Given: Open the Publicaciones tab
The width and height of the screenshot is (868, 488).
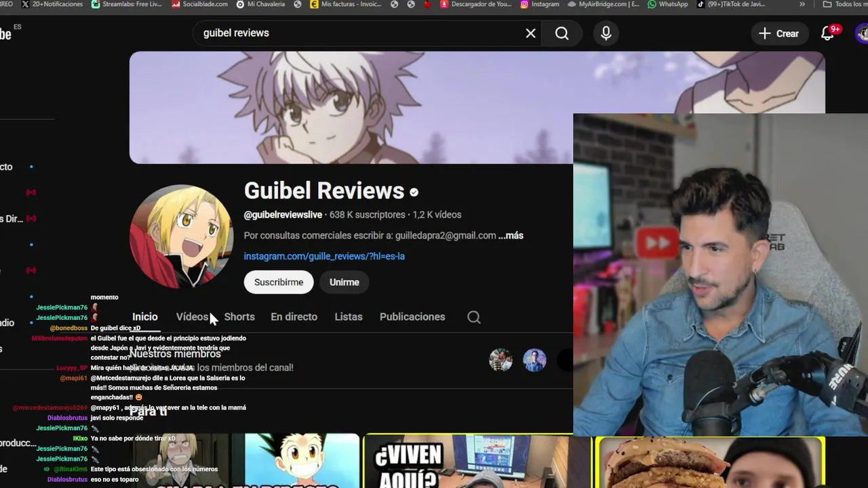Looking at the screenshot, I should (412, 317).
